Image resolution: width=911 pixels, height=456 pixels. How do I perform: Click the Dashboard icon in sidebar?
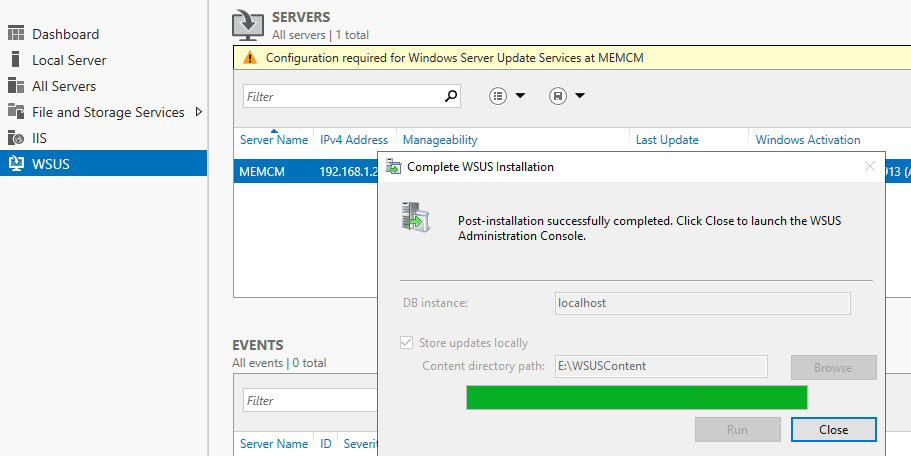16,34
